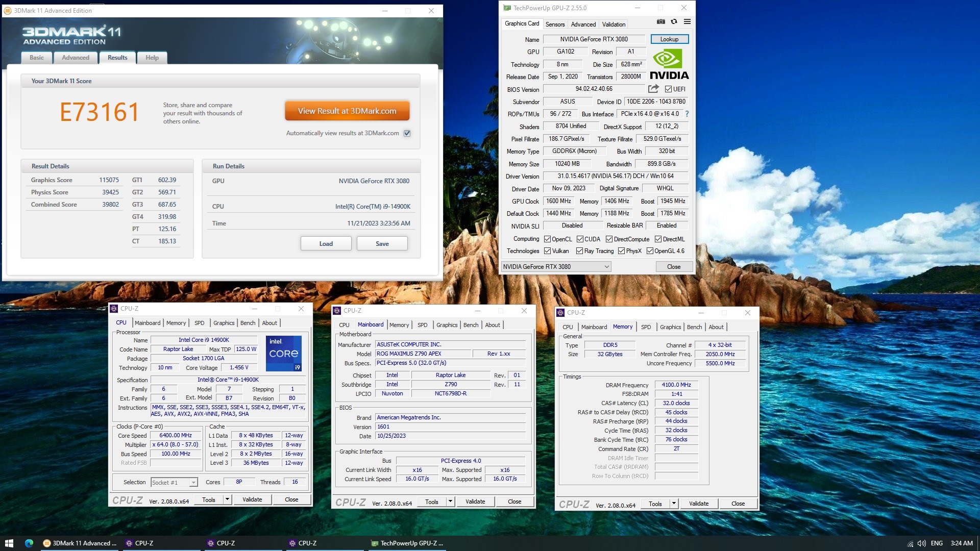Click the E73161 score text

100,112
